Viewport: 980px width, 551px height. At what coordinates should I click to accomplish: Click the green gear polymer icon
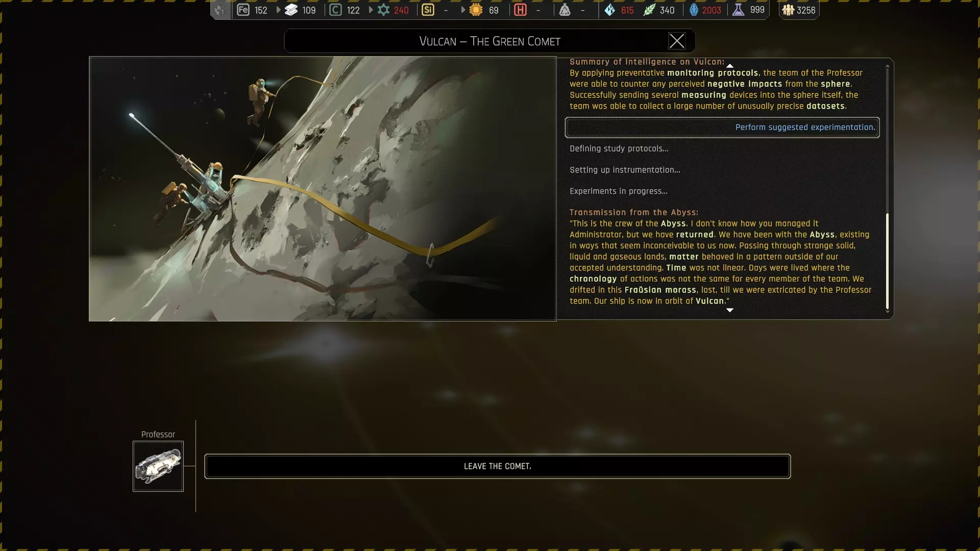click(x=383, y=10)
